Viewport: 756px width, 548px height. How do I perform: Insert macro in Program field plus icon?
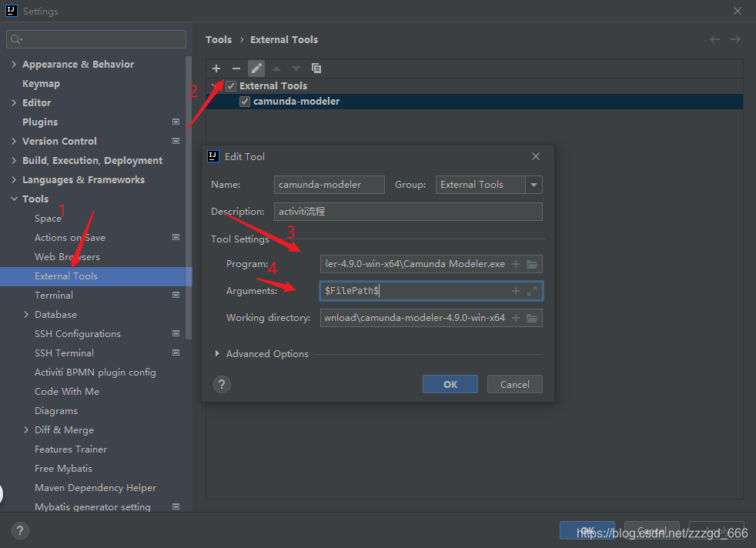516,264
